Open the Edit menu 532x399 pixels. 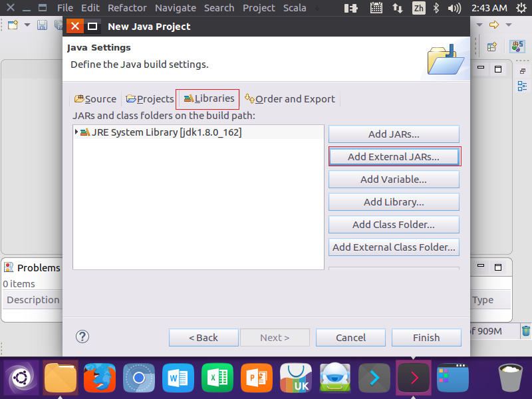90,8
